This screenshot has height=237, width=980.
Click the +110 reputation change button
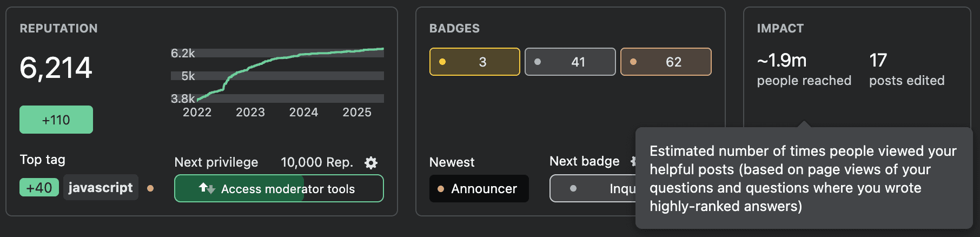(x=56, y=120)
